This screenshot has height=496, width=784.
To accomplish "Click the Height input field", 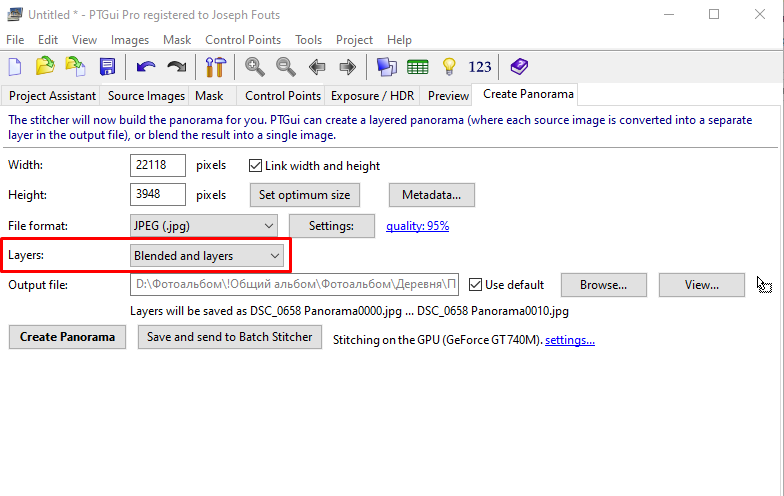I will 158,194.
